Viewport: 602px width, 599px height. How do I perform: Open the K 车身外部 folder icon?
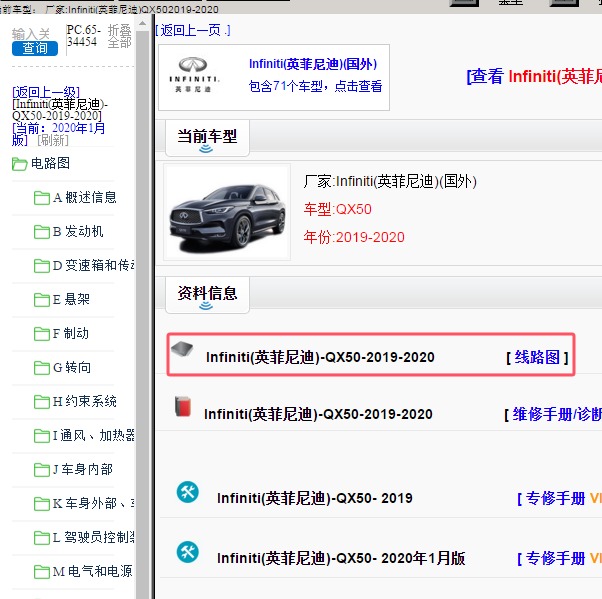tap(41, 503)
